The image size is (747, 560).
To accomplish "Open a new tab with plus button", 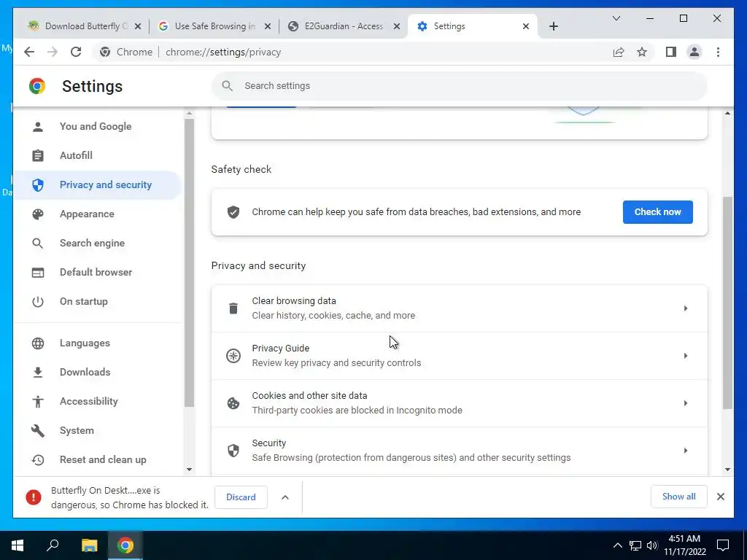I will 554,26.
